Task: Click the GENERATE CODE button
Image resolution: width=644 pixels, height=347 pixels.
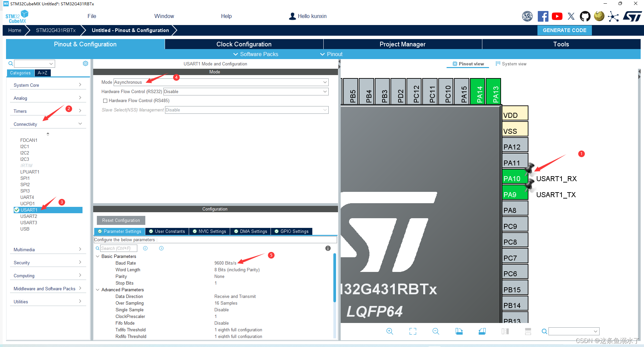Action: click(x=565, y=30)
